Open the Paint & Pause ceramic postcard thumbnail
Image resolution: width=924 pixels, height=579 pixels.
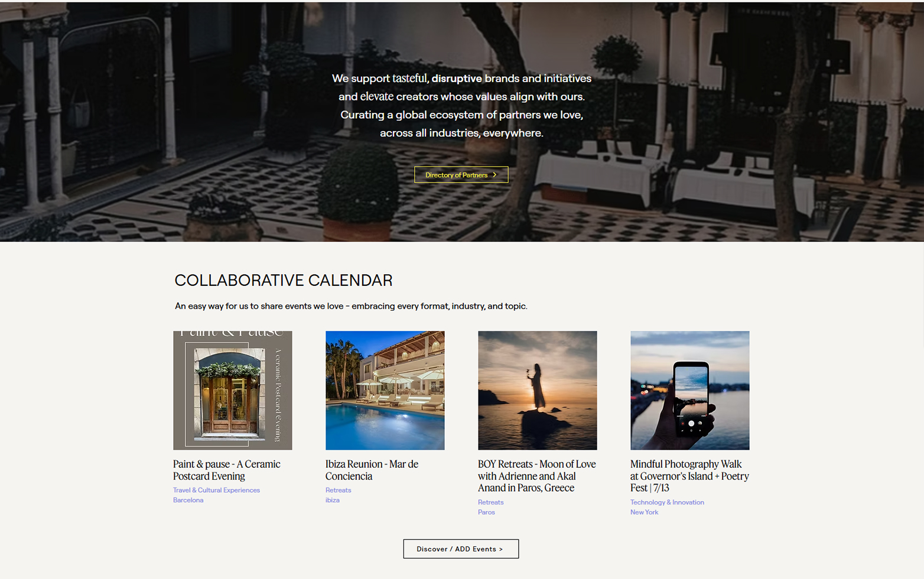tap(233, 391)
